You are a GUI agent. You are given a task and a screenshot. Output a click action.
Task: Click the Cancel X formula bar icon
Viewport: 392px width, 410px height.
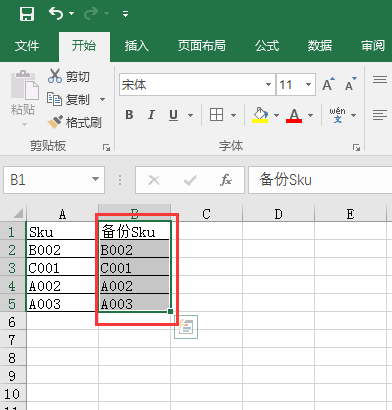pyautogui.click(x=154, y=180)
